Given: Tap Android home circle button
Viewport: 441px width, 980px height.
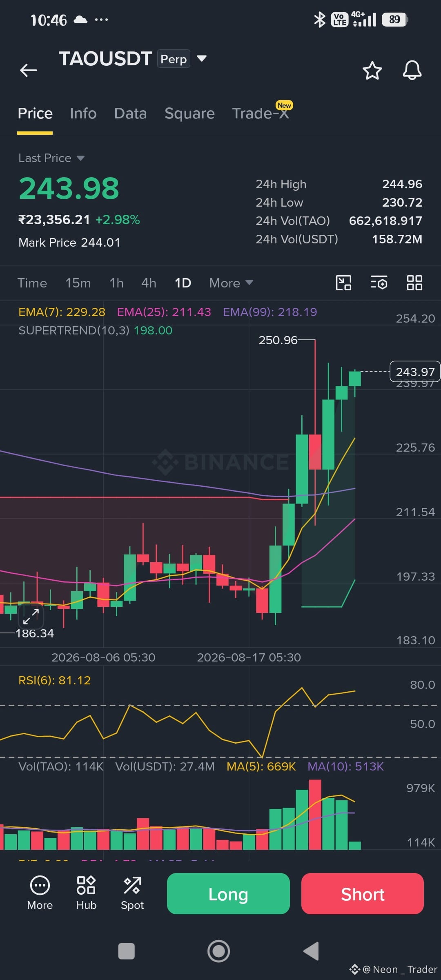Looking at the screenshot, I should click(219, 951).
